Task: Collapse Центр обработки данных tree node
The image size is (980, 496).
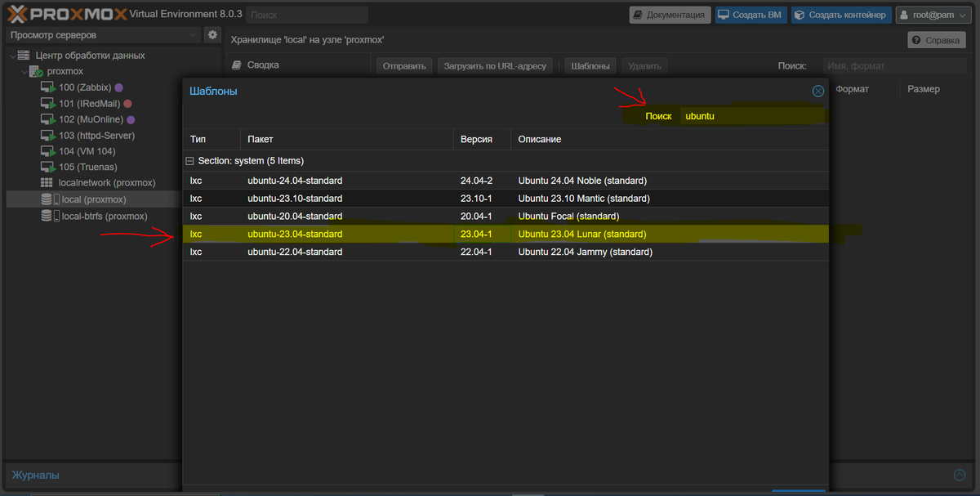Action: coord(14,56)
